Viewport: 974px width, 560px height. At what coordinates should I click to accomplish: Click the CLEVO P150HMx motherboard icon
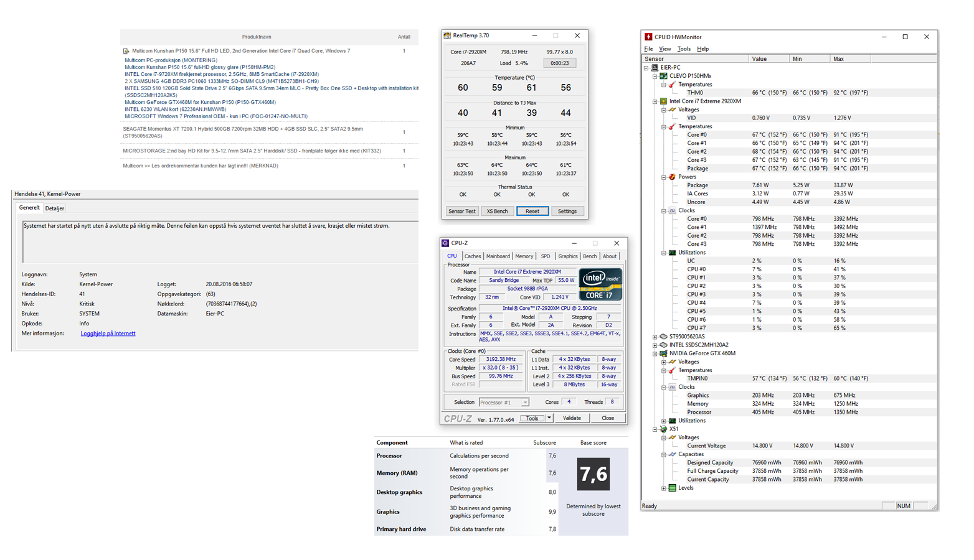coord(663,76)
